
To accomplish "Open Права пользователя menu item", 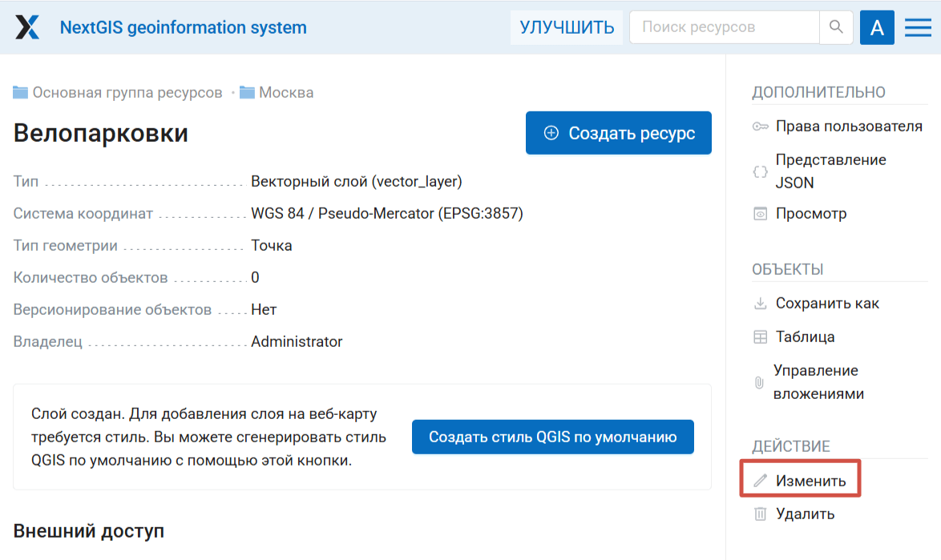I will pyautogui.click(x=849, y=127).
